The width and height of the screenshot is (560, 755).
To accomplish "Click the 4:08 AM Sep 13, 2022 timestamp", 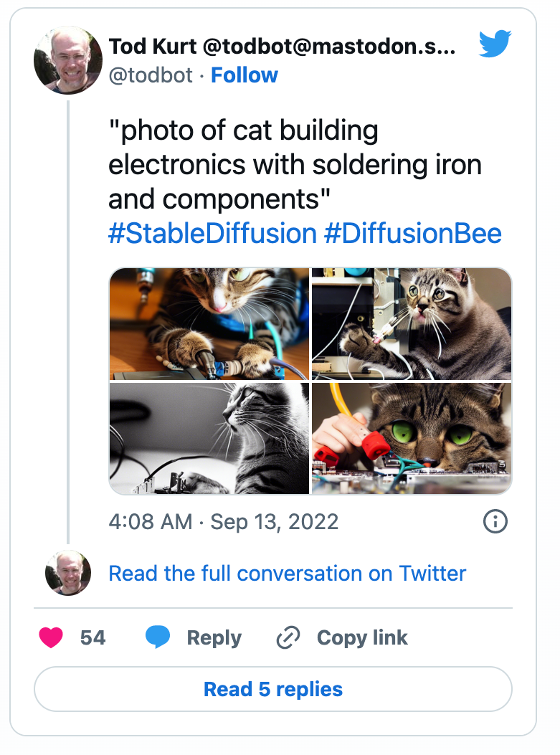I will 224,521.
